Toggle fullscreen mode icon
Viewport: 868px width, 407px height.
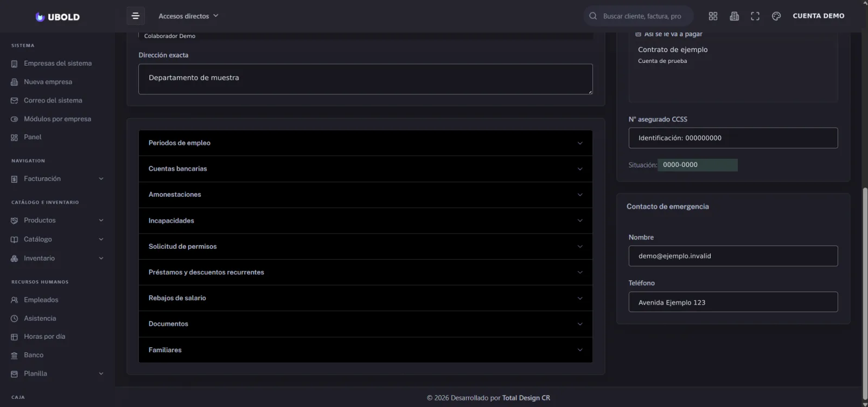click(x=755, y=16)
